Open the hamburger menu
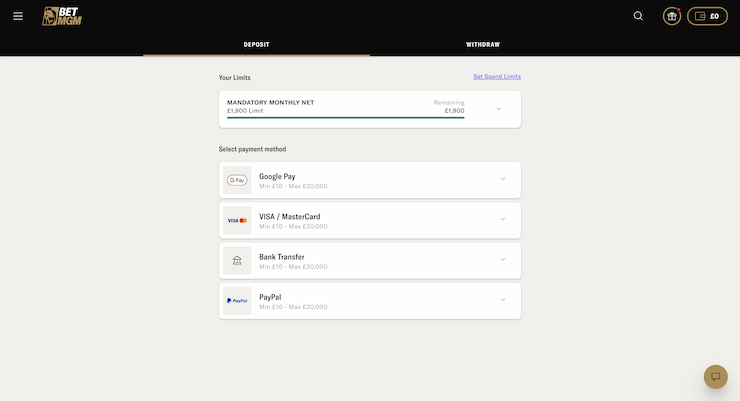This screenshot has height=401, width=740. 18,16
